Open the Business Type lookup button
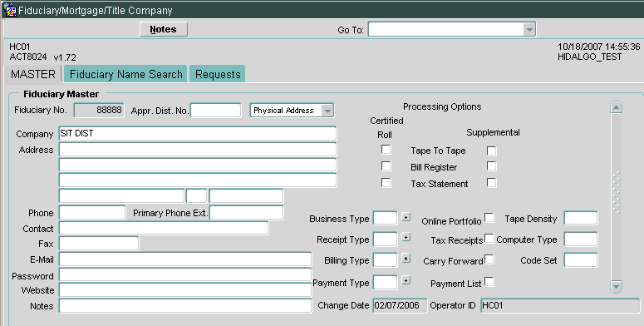The image size is (644, 326). [406, 217]
